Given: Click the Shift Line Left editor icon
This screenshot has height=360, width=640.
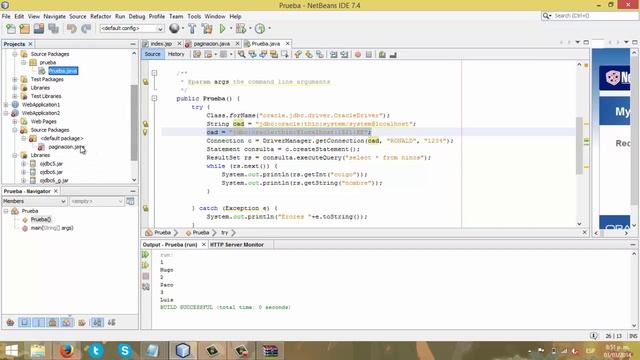Looking at the screenshot, I should coord(333,54).
